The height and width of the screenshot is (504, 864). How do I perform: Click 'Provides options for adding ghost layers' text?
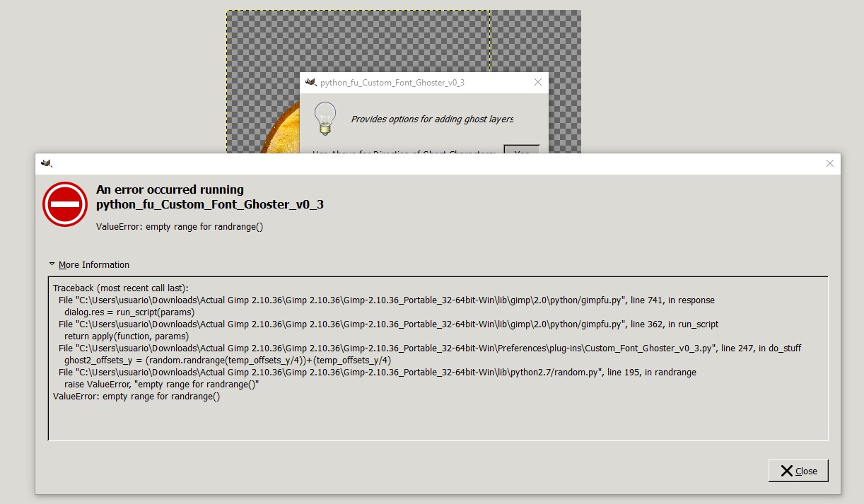coord(432,119)
